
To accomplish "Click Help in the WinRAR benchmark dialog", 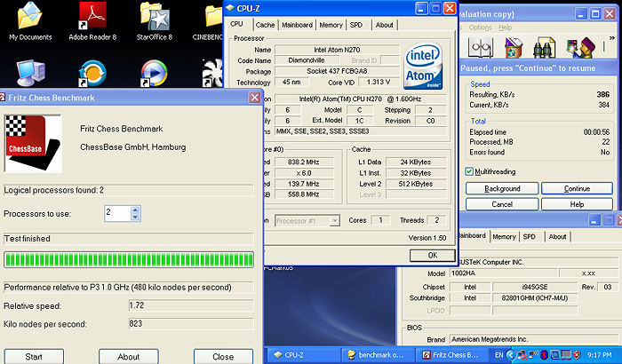I will [x=578, y=204].
